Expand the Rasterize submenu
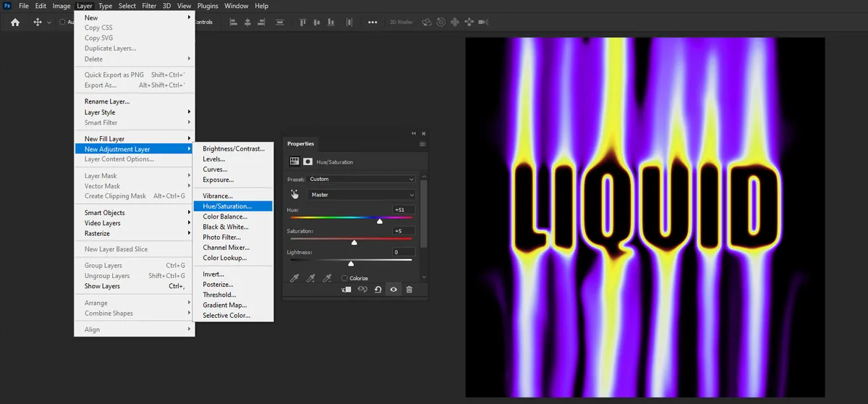 coord(135,233)
